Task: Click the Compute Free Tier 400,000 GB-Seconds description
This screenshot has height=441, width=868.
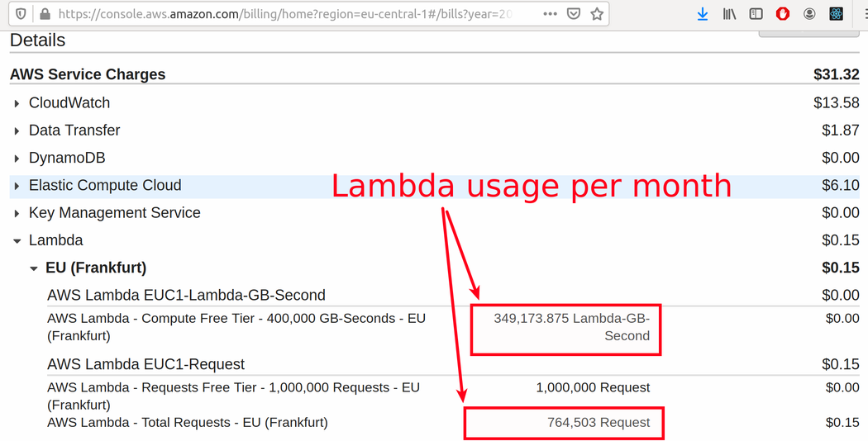Action: pos(236,327)
